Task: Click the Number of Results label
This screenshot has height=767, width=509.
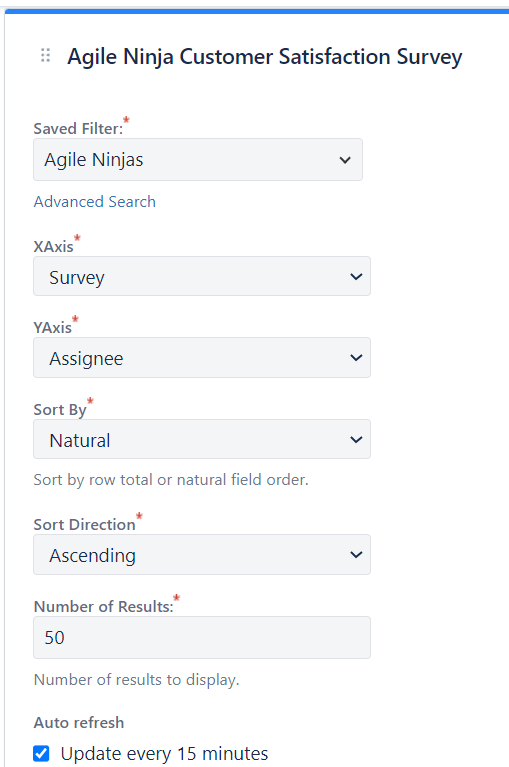Action: point(104,607)
